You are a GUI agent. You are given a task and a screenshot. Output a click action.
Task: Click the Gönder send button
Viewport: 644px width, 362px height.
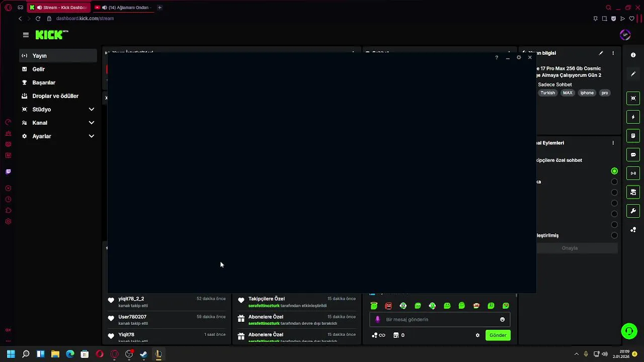(498, 335)
